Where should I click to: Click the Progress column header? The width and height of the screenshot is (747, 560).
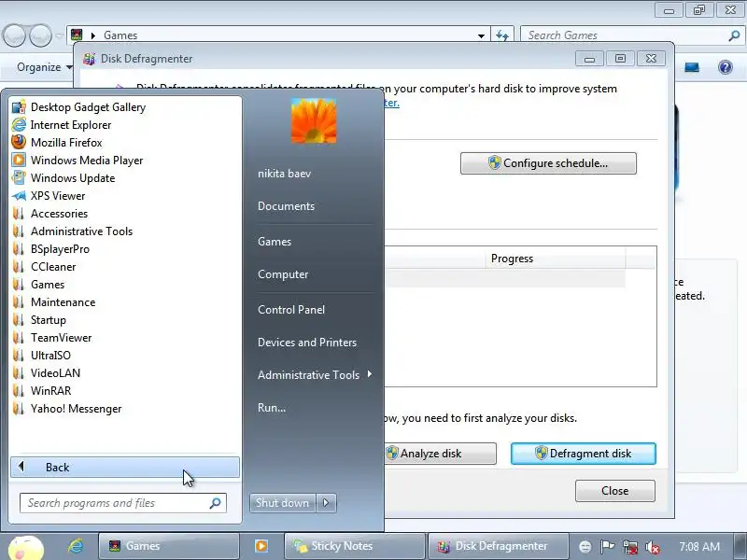click(555, 259)
